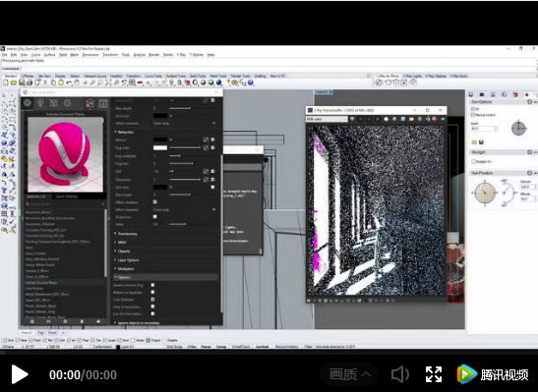
Task: Click the render teapot icon in Asset Editor
Action: [90, 103]
